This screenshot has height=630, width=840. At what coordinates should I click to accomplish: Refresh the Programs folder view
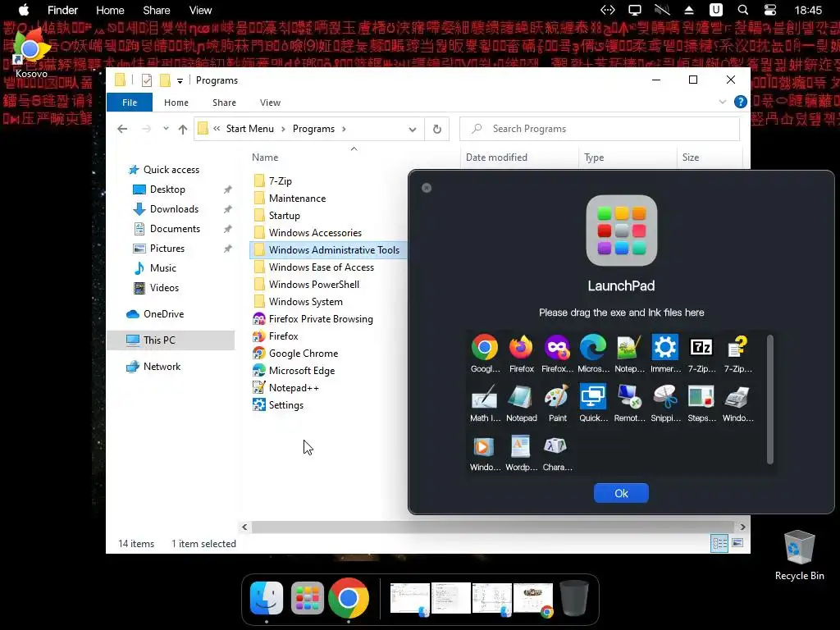[x=436, y=129]
